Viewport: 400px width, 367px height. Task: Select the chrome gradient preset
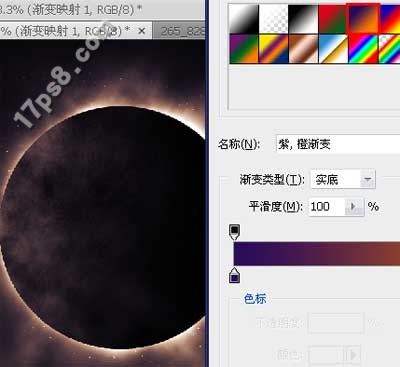(333, 49)
